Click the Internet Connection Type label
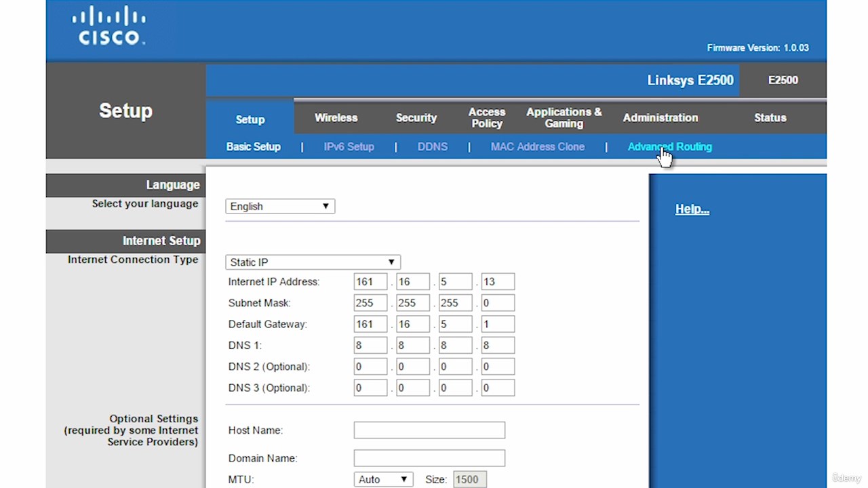The height and width of the screenshot is (488, 868). point(133,260)
